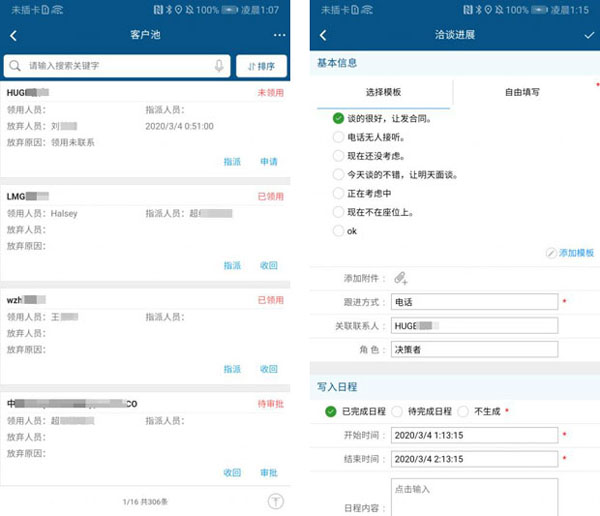Image resolution: width=600 pixels, height=516 pixels.
Task: Confirm with the checkmark icon in header
Action: click(x=588, y=36)
